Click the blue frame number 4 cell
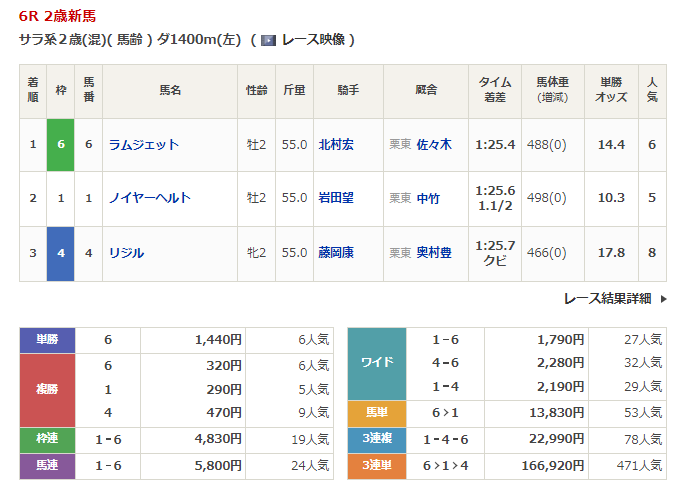The width and height of the screenshot is (683, 490). [61, 253]
